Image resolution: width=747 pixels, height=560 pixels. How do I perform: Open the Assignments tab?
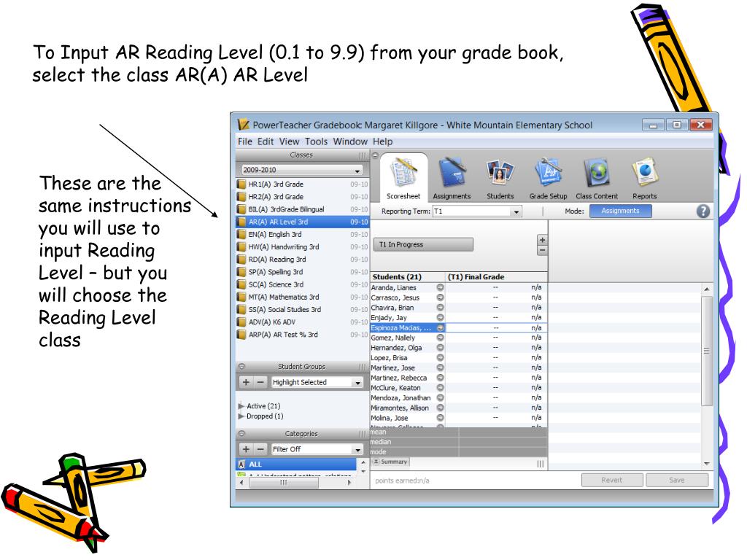pyautogui.click(x=452, y=179)
